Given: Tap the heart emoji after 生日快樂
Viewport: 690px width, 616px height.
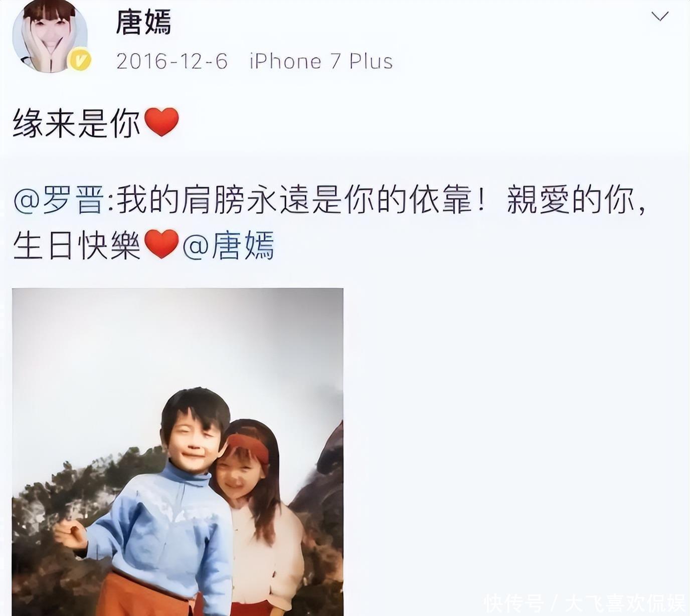Looking at the screenshot, I should 161,245.
